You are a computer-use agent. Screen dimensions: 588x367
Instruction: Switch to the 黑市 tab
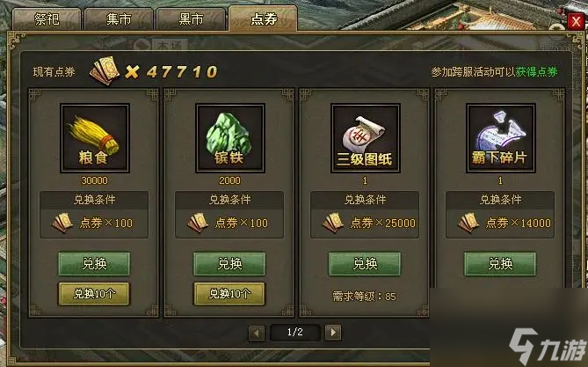pos(191,19)
